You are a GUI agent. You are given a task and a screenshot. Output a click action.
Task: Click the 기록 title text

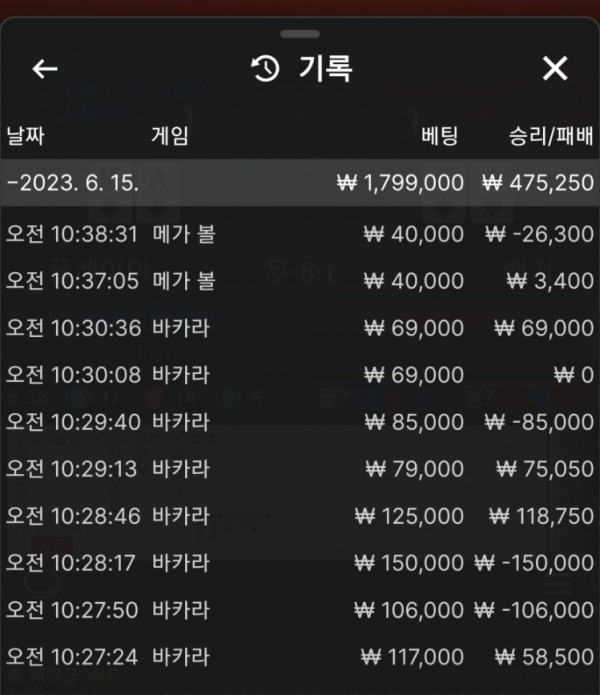(x=325, y=68)
